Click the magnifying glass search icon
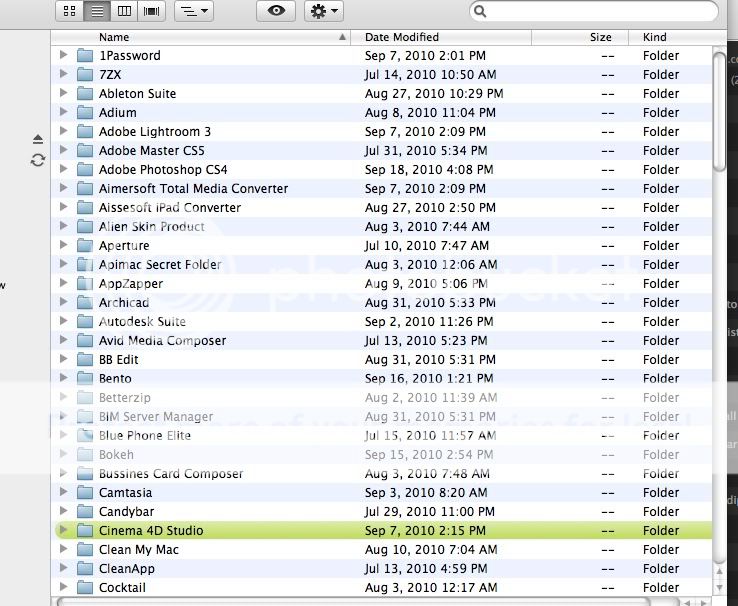 click(x=480, y=11)
